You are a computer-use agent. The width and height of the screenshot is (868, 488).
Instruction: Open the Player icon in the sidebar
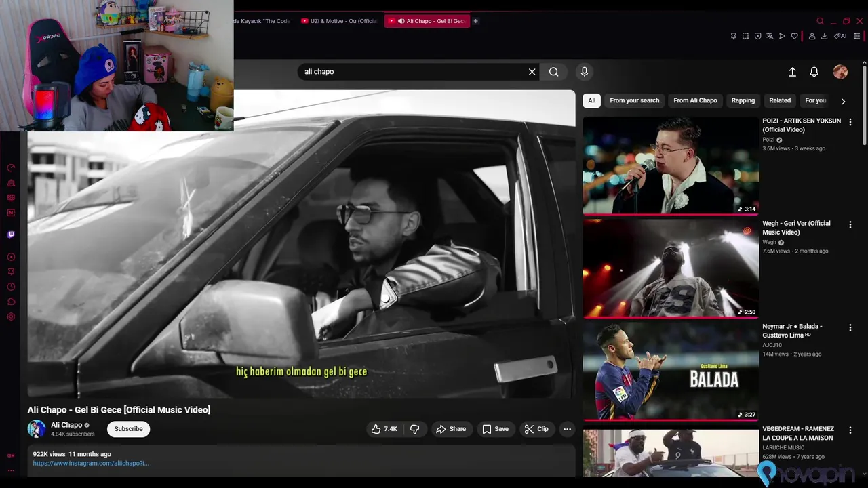(11, 257)
